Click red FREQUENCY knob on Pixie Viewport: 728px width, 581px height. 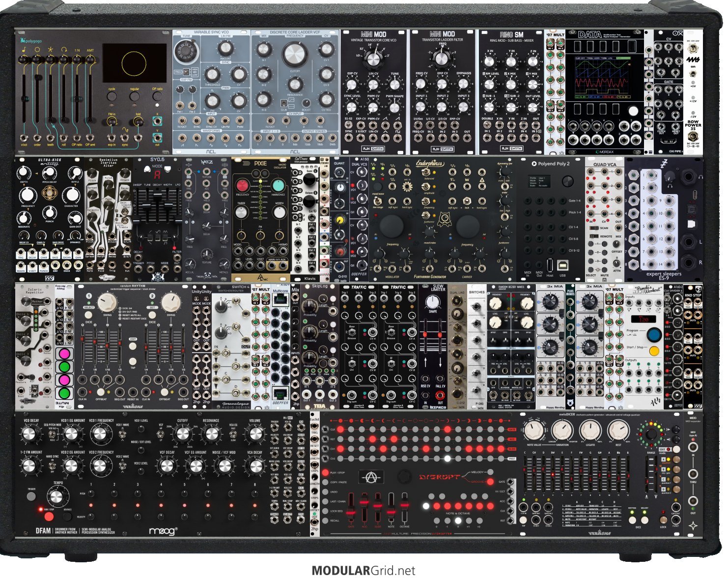point(242,185)
